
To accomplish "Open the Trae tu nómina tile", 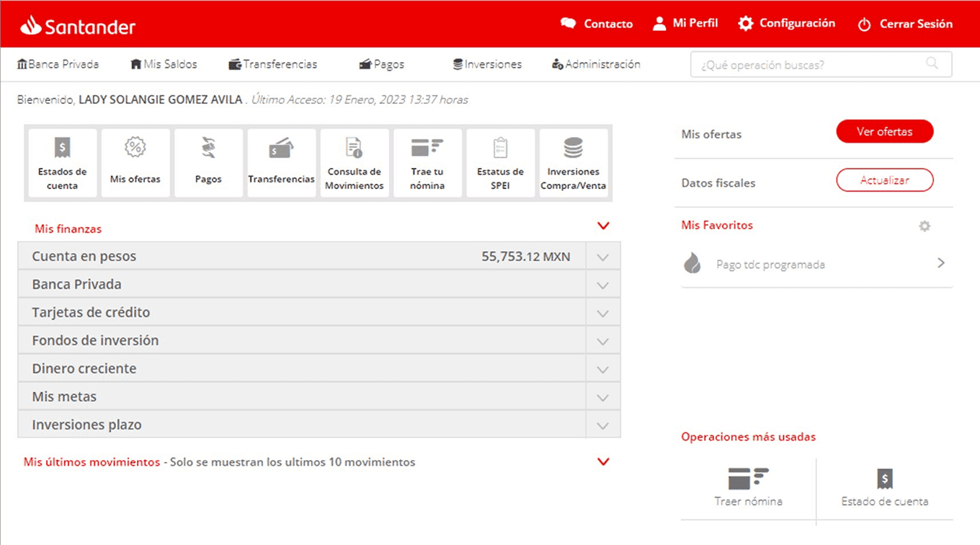I will (427, 163).
